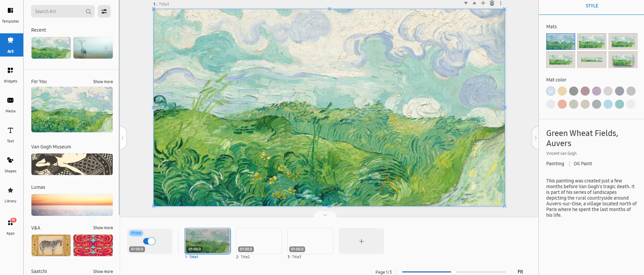The image size is (644, 275).
Task: Collapse the right style panel
Action: (x=535, y=138)
